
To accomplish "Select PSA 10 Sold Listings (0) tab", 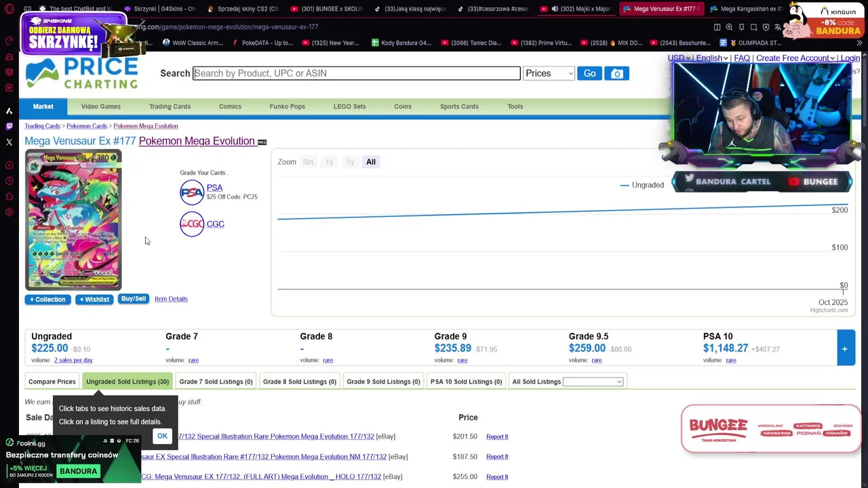I will click(466, 382).
